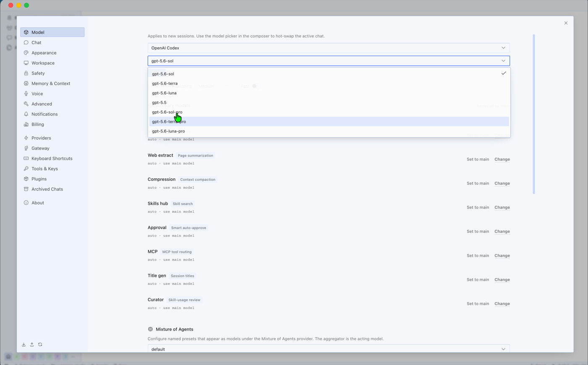588x365 pixels.
Task: Select the Gateway sidebar icon
Action: 26,148
